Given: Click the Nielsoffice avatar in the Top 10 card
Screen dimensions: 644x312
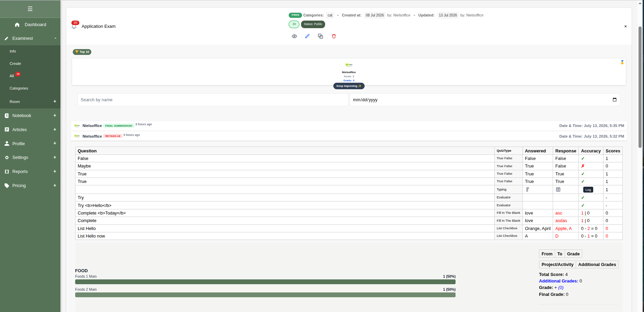Looking at the screenshot, I should pos(349,65).
